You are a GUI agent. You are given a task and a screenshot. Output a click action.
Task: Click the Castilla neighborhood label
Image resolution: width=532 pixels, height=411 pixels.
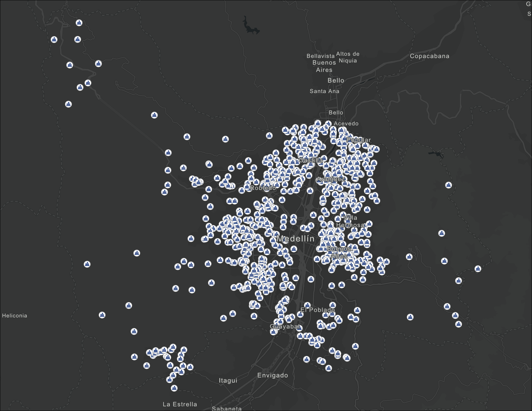311,160
